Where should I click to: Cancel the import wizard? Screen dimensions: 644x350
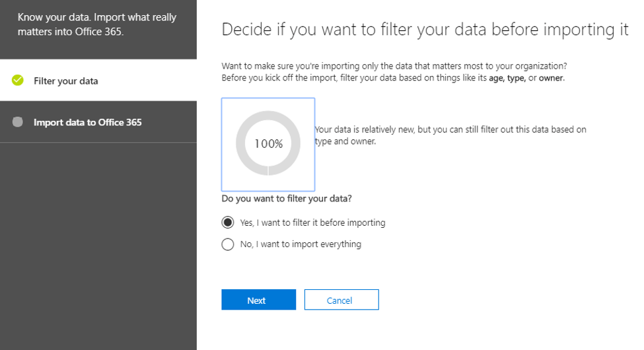(341, 300)
